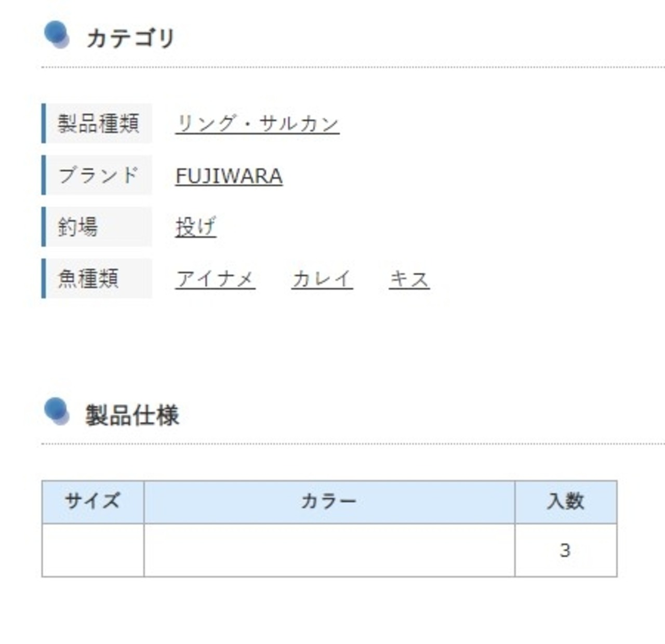Click the empty cell under カラー
The width and height of the screenshot is (665, 644).
coord(329,550)
